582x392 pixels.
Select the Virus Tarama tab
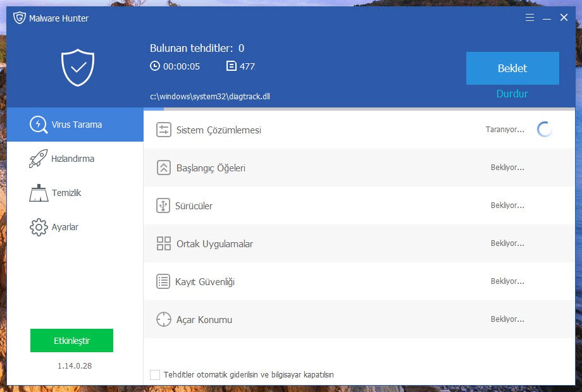pos(75,125)
